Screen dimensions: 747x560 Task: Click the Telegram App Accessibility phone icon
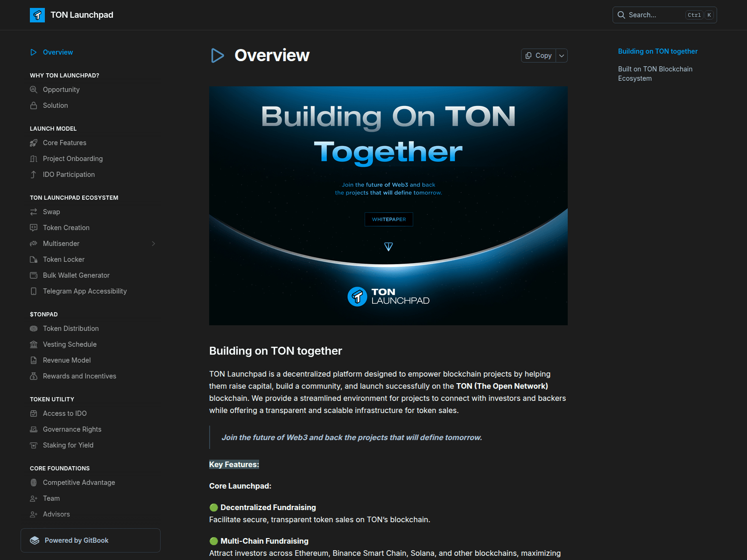click(34, 291)
